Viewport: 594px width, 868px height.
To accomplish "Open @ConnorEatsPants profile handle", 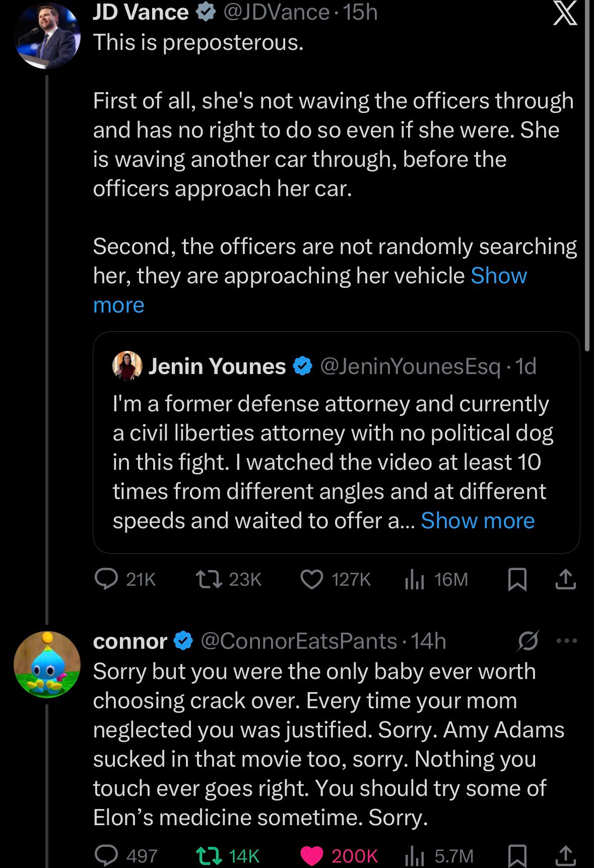I will 299,641.
